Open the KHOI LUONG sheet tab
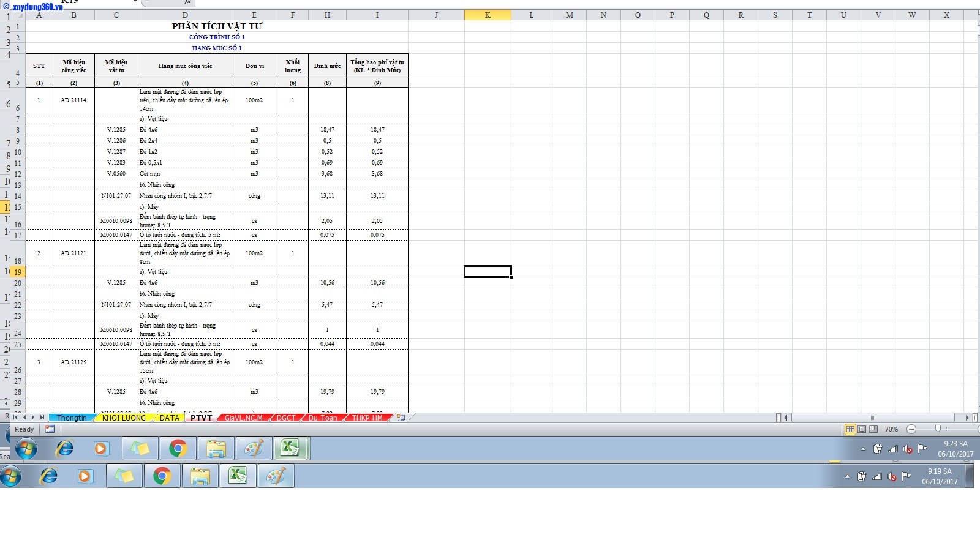This screenshot has height=551, width=980. [124, 418]
